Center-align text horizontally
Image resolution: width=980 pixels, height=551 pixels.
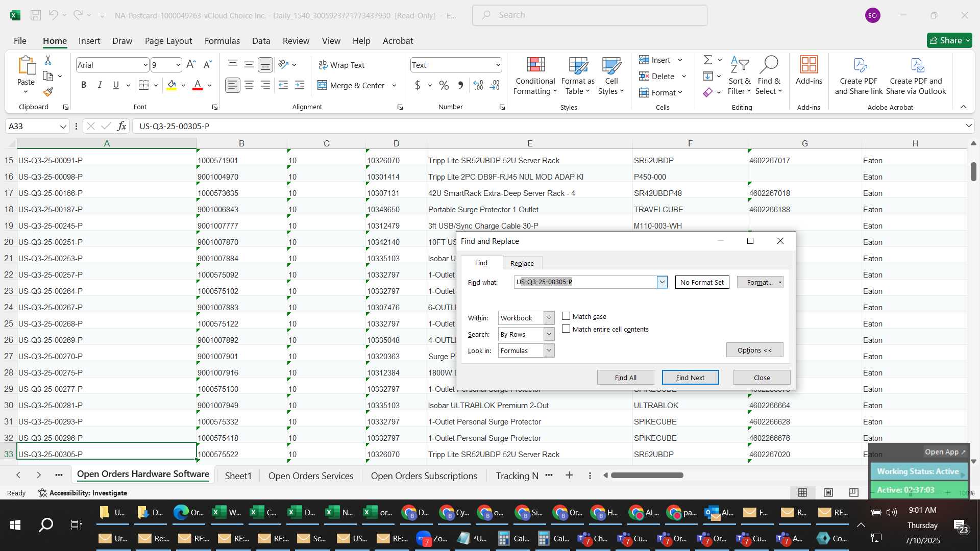249,85
